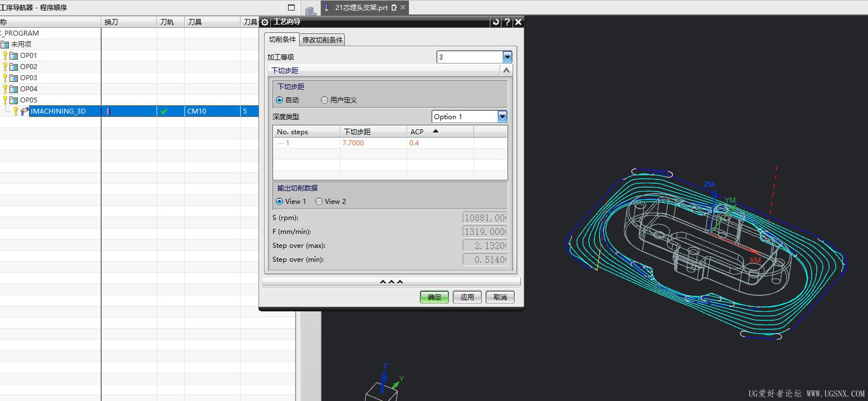Image resolution: width=868 pixels, height=401 pixels.
Task: Select the OP02 program group
Action: tap(28, 67)
